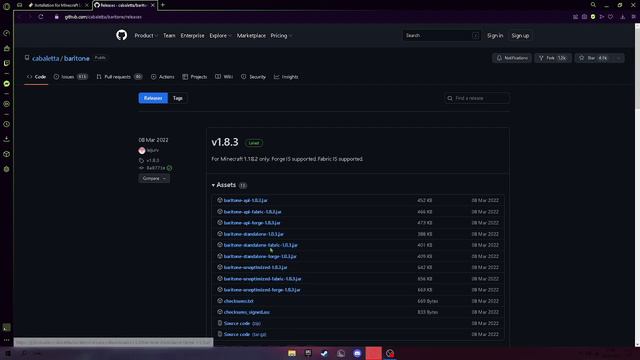Click the browser search magnifier icon
Viewport: 640px width, 360px height.
[593, 5]
